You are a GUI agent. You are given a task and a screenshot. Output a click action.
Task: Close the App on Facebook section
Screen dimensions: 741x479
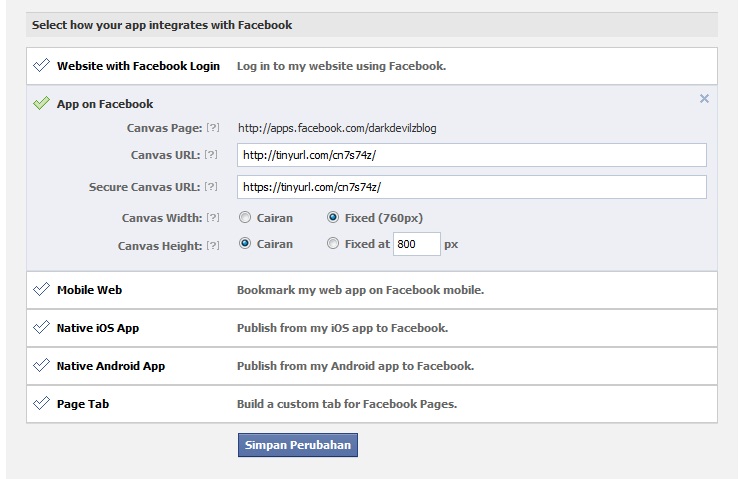(x=704, y=98)
